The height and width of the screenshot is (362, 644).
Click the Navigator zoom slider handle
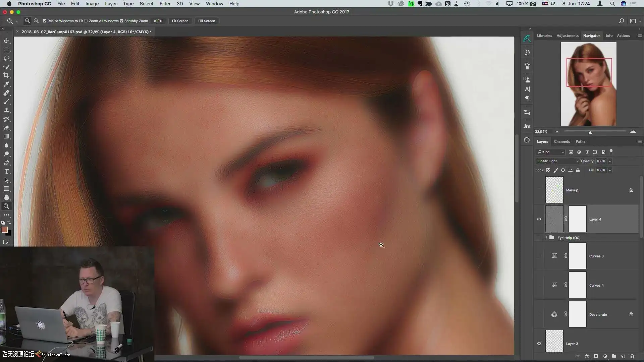590,133
